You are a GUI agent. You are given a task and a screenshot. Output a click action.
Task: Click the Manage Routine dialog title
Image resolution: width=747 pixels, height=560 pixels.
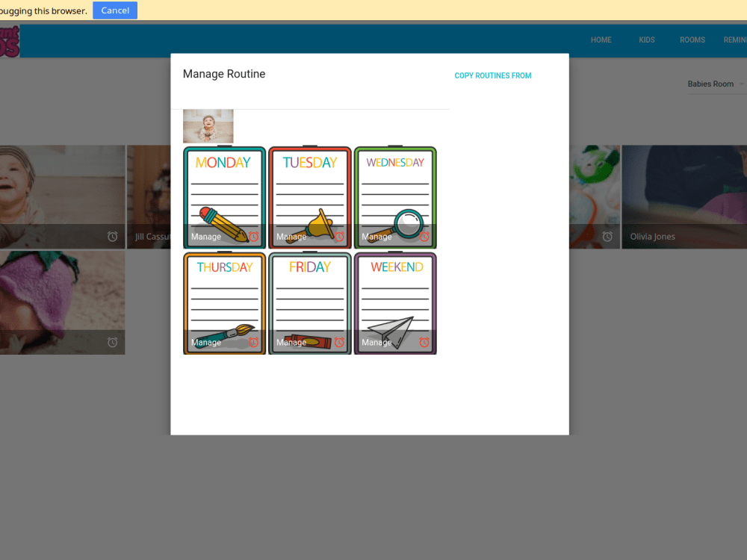tap(224, 74)
